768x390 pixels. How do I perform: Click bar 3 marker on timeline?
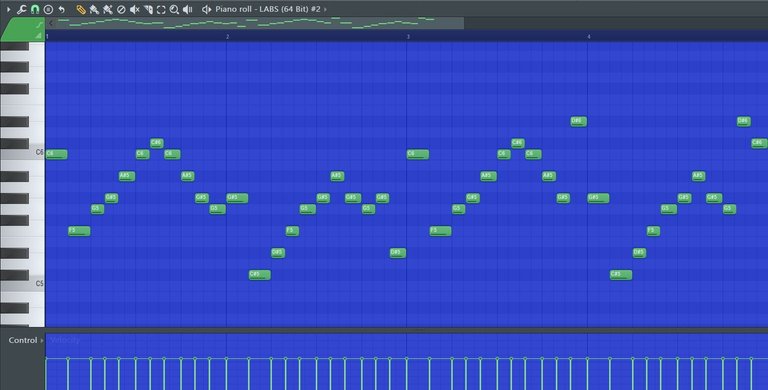coord(408,37)
